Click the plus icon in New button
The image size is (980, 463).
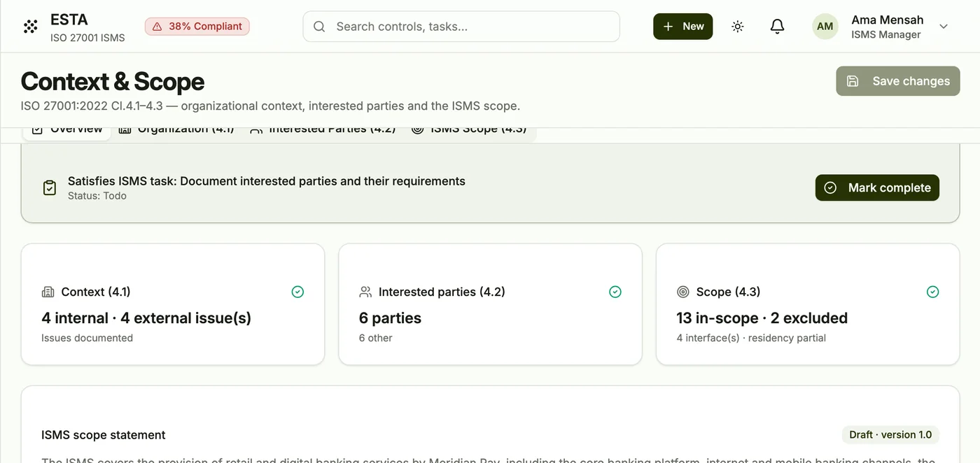(668, 27)
